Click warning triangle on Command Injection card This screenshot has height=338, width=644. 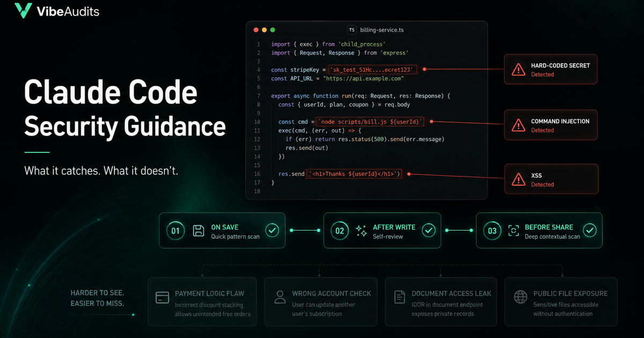(x=518, y=125)
